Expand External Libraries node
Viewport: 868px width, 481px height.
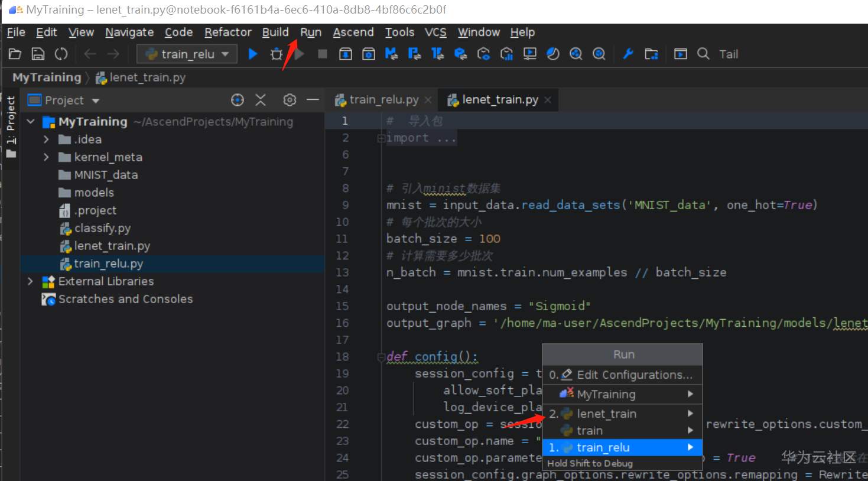[31, 281]
